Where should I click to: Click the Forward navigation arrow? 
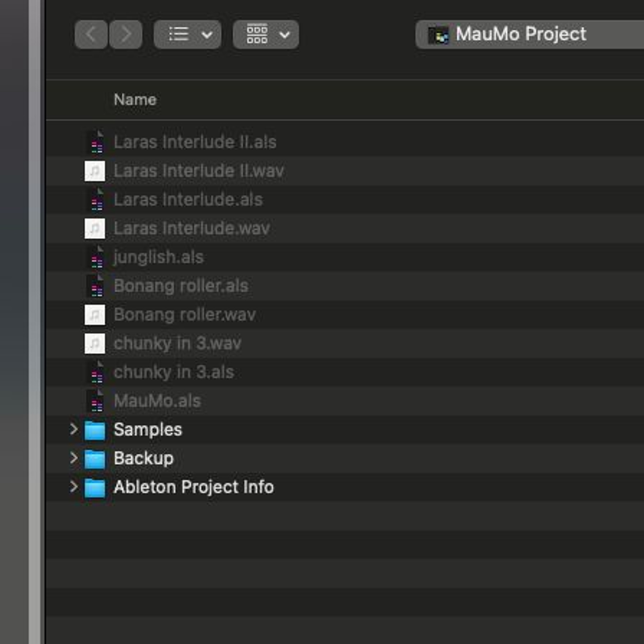[x=126, y=34]
